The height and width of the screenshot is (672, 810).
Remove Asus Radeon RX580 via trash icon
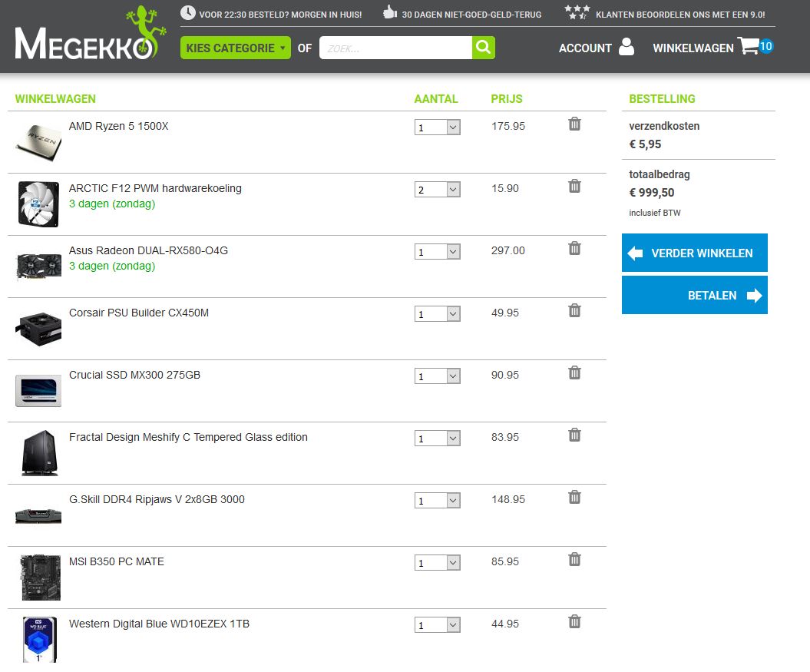tap(574, 248)
